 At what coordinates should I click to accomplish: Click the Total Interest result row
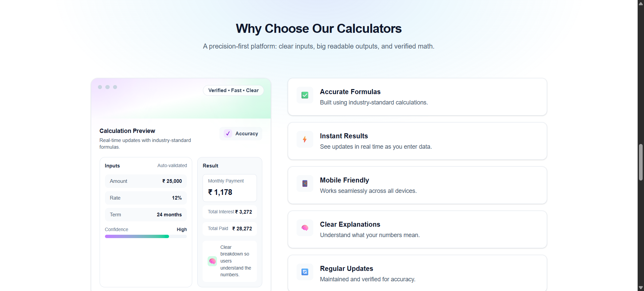pyautogui.click(x=230, y=212)
